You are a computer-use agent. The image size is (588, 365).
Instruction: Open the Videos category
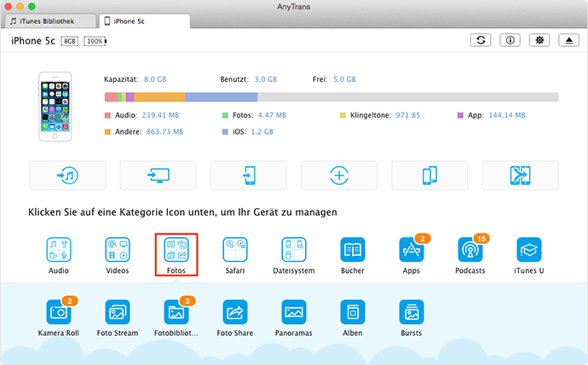pos(118,250)
